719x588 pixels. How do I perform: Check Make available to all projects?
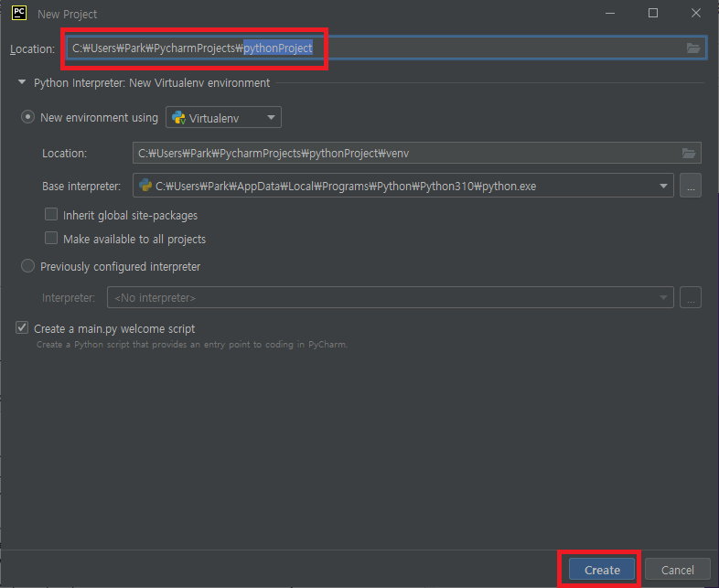[51, 239]
